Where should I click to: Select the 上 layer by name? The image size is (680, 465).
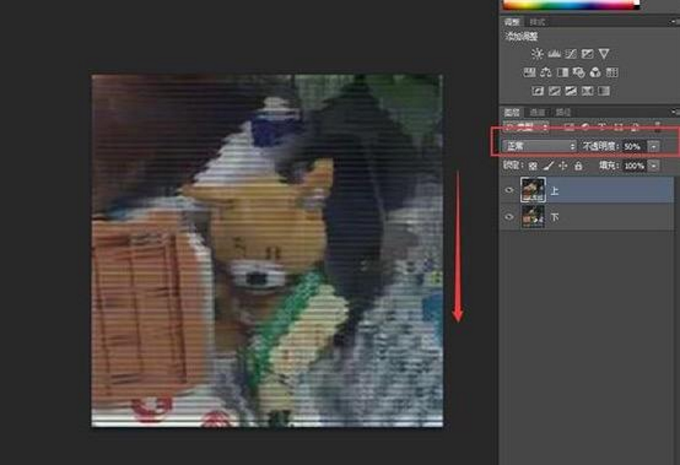[554, 190]
